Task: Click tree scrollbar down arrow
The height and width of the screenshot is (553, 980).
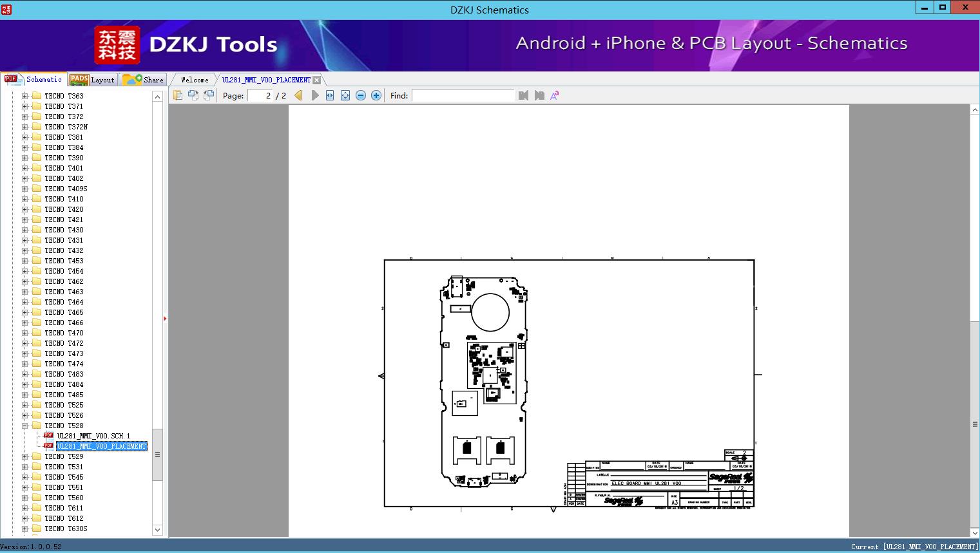Action: pos(157,530)
